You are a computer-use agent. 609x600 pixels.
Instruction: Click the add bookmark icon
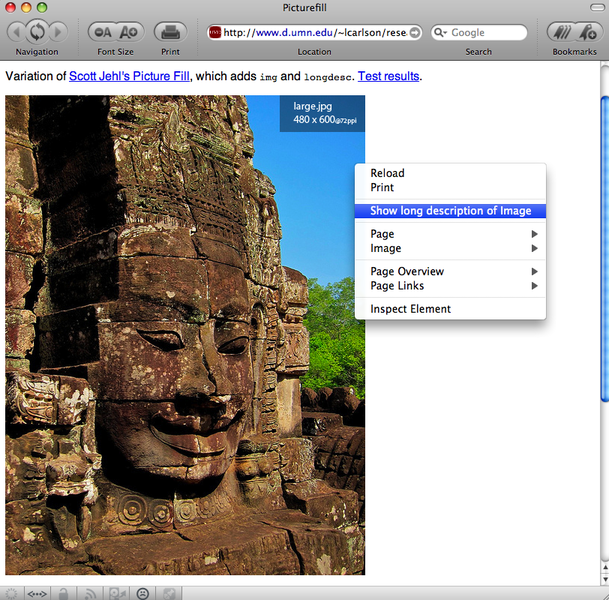click(586, 32)
